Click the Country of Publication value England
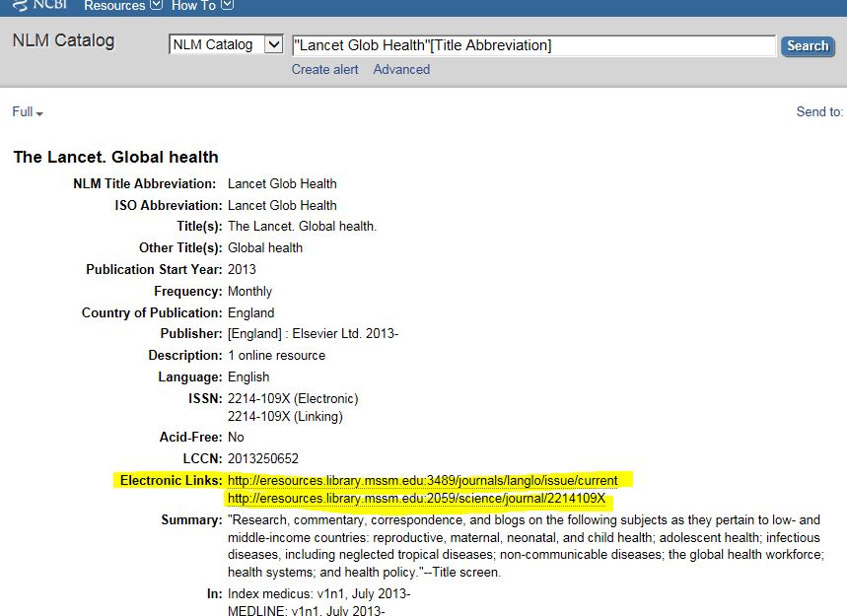Viewport: 847px width, 616px height. click(x=250, y=313)
